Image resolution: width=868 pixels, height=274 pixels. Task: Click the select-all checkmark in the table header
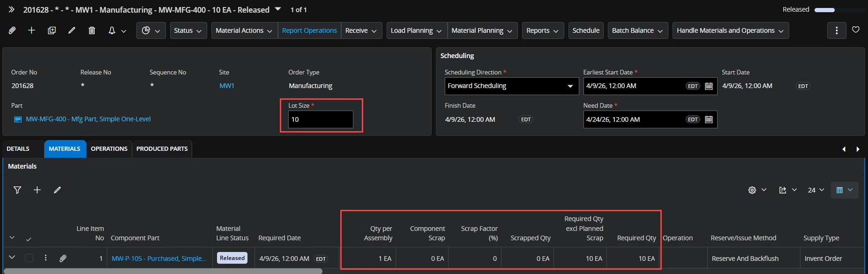29,239
